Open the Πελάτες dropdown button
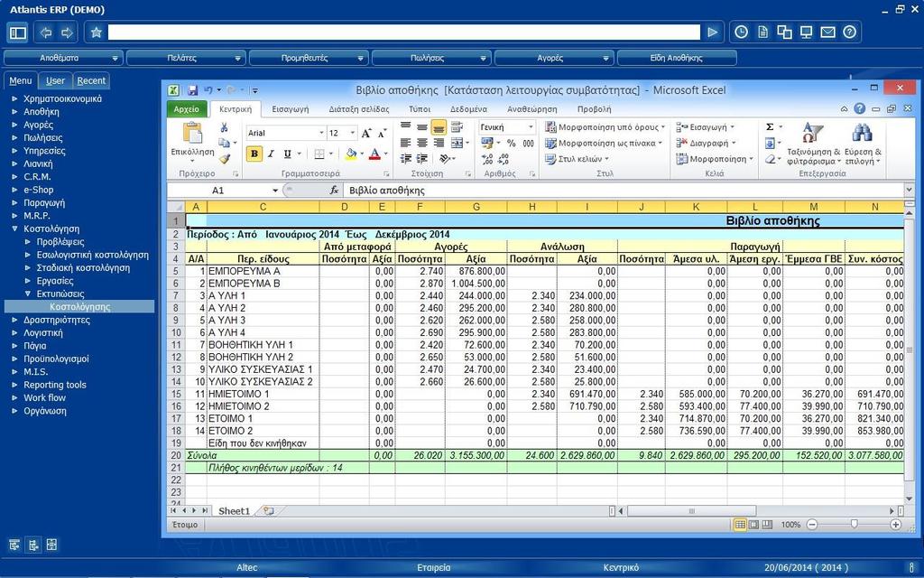The width and height of the screenshot is (924, 578). coord(186,58)
